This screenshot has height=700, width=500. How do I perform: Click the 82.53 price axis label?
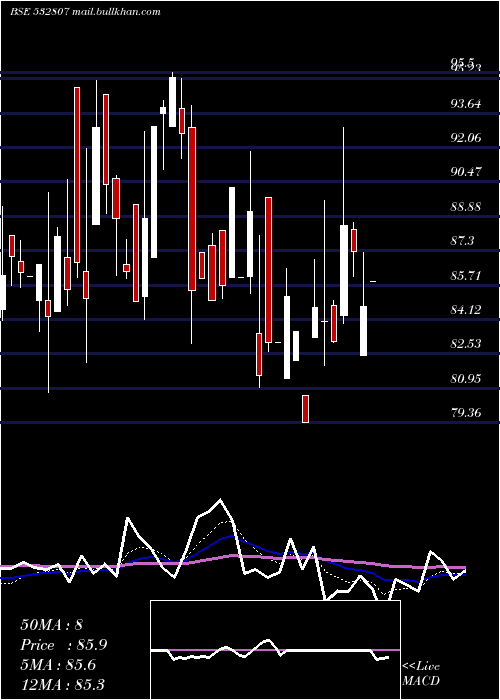point(466,344)
